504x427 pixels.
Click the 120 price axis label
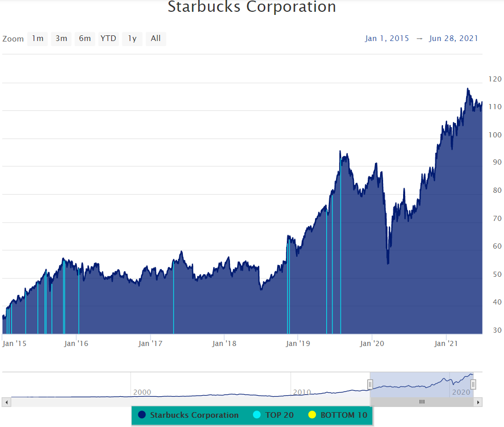[x=495, y=79]
